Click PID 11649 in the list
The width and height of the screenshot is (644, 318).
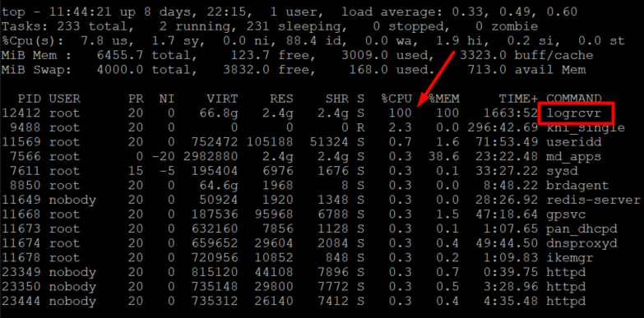[21, 200]
